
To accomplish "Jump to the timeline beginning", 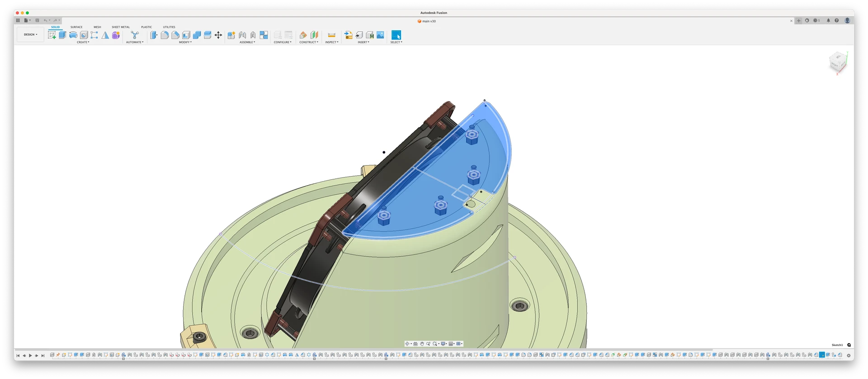I will tap(18, 356).
